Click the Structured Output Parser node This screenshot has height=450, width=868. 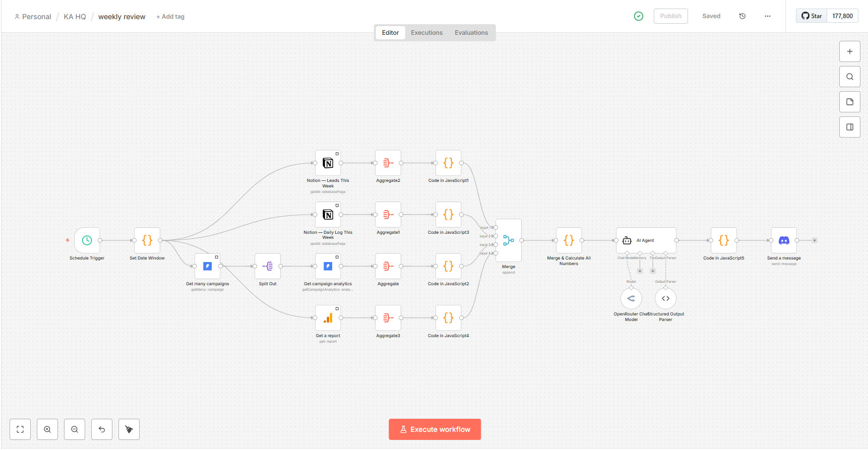click(x=665, y=298)
